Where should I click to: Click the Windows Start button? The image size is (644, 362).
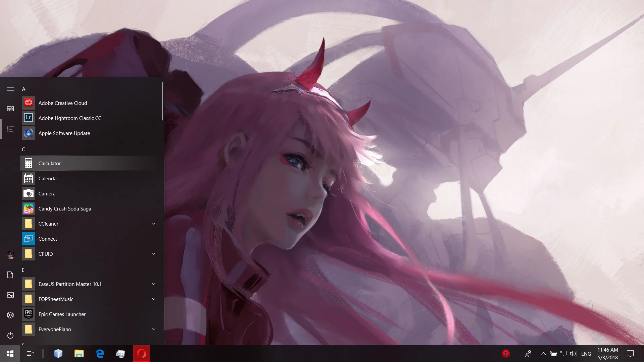(10, 354)
